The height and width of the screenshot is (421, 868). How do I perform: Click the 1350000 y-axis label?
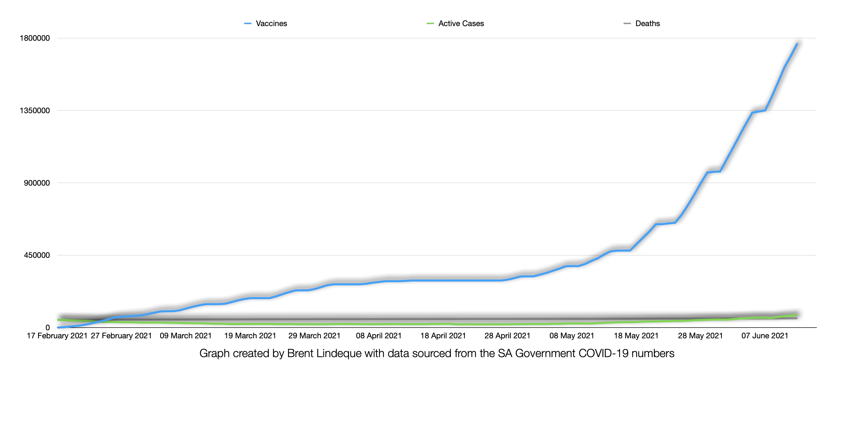(35, 111)
